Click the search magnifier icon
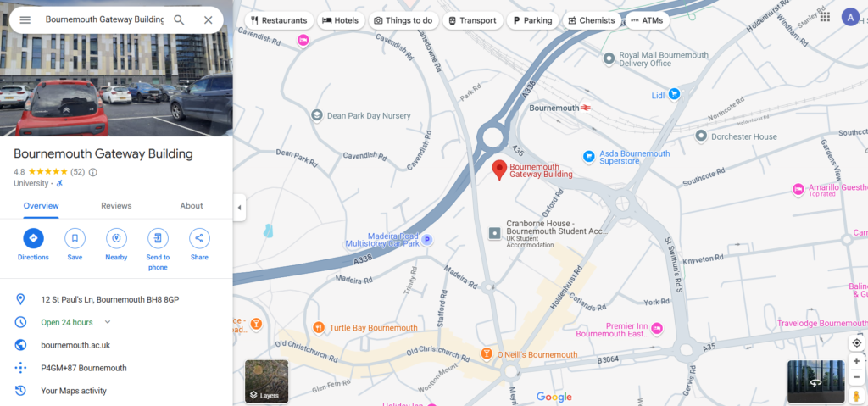 tap(179, 20)
